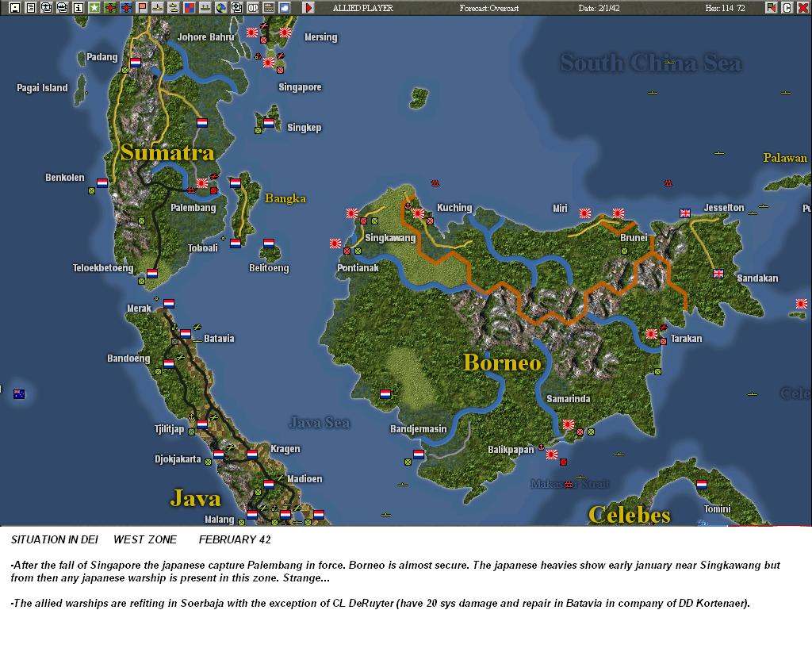Select the Dutch flag at Batavia
Viewport: 812px width, 656px height.
(186, 333)
